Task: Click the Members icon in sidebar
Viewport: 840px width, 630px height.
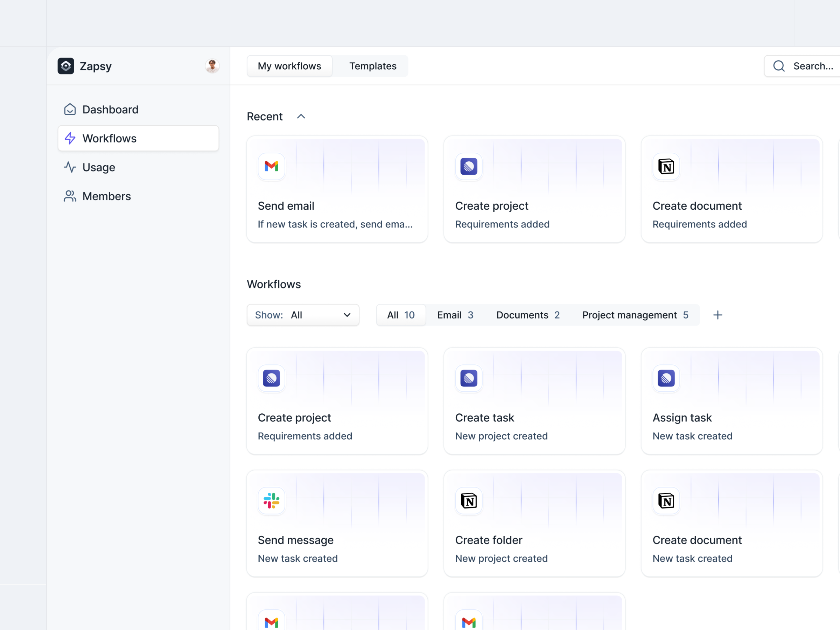Action: (x=70, y=196)
